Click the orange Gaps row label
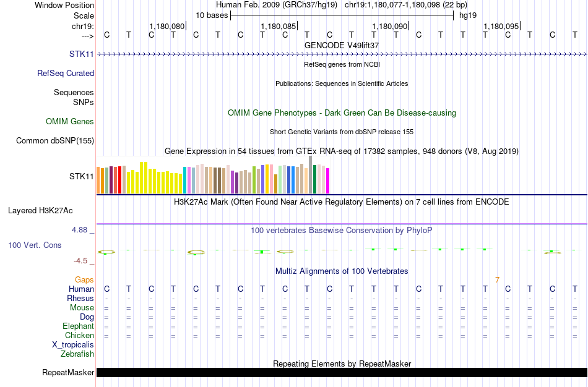 (x=84, y=280)
